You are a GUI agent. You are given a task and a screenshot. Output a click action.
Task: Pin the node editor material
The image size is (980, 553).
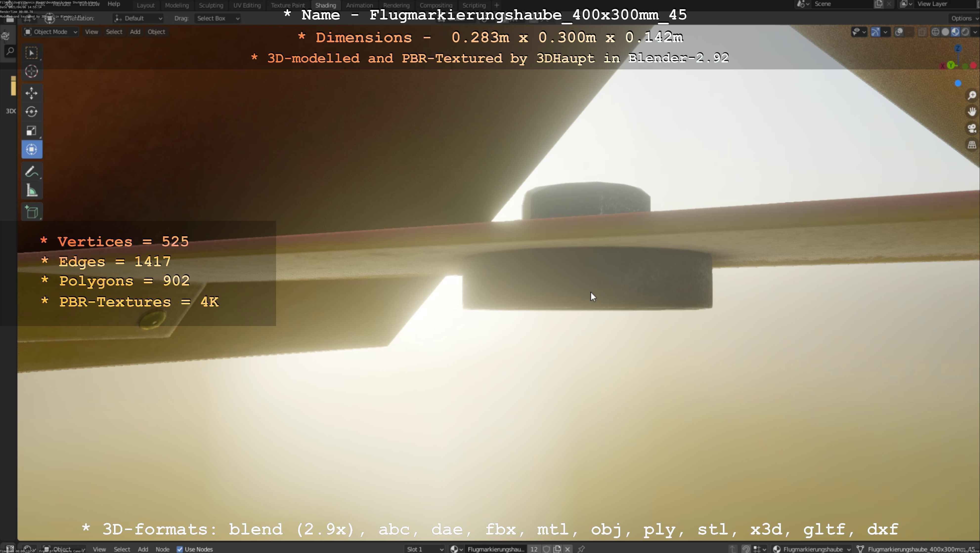[581, 549]
